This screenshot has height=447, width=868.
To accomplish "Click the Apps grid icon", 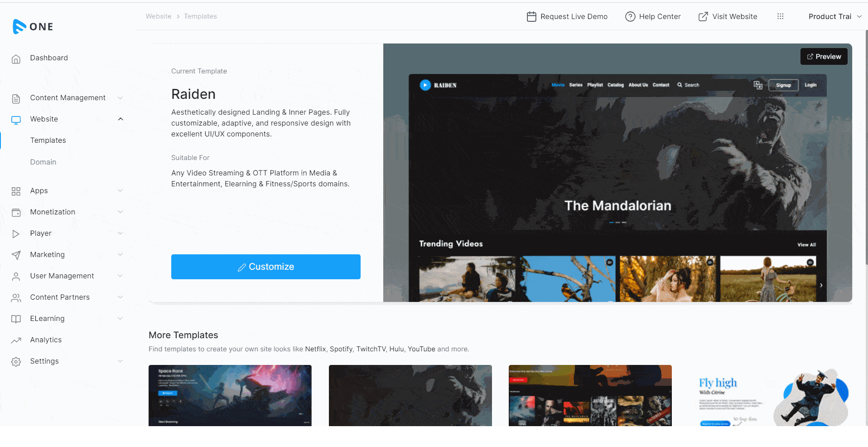I will (x=16, y=191).
